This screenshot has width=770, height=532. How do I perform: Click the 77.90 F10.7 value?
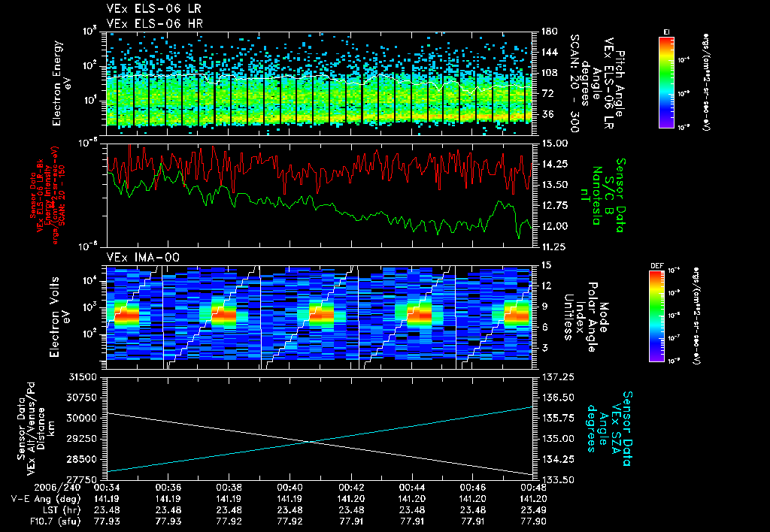(533, 521)
